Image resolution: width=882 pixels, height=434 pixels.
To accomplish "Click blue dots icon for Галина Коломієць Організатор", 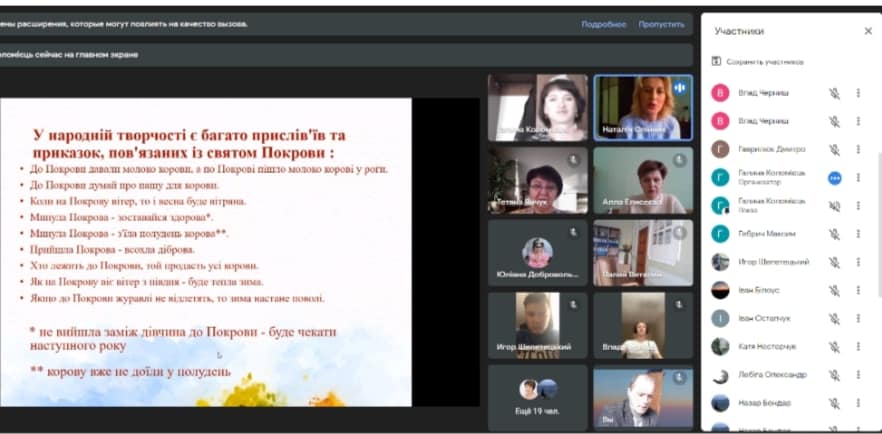I will [835, 178].
